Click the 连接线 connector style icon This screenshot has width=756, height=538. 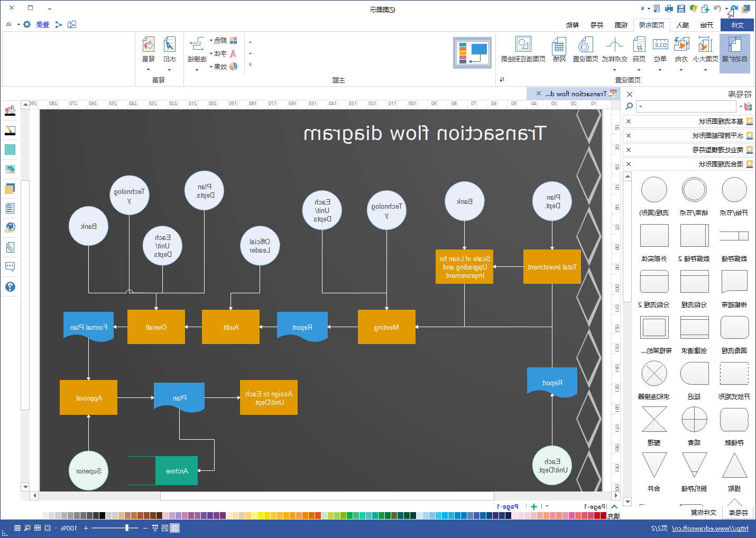[197, 44]
